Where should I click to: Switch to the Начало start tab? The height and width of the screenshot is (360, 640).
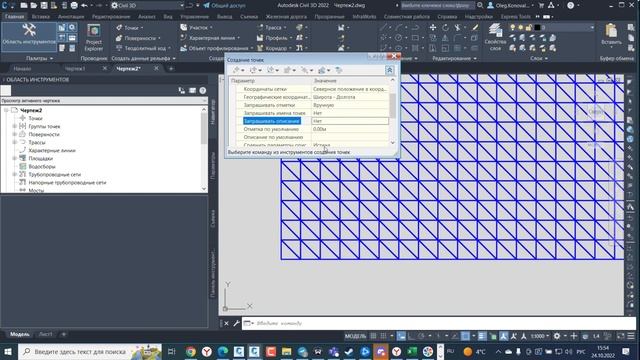click(x=22, y=69)
